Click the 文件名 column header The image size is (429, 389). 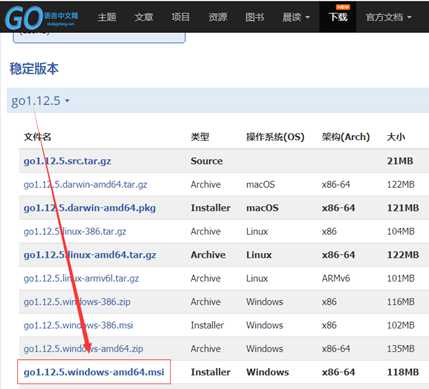[37, 137]
